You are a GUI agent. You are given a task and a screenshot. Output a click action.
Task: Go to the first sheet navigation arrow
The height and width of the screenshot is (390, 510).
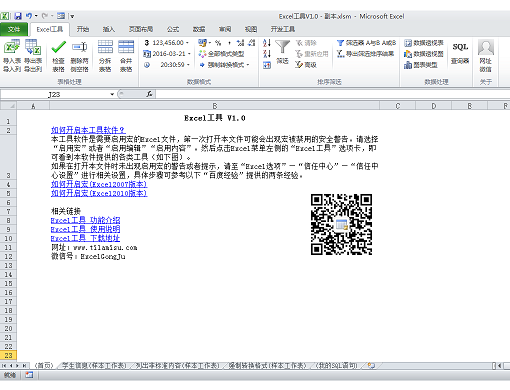coord(4,366)
